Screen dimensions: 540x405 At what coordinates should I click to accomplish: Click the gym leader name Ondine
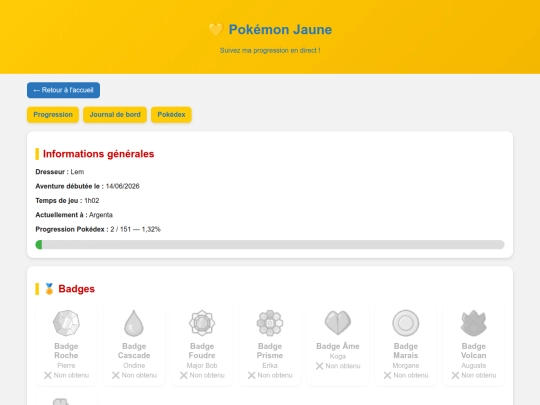click(134, 366)
